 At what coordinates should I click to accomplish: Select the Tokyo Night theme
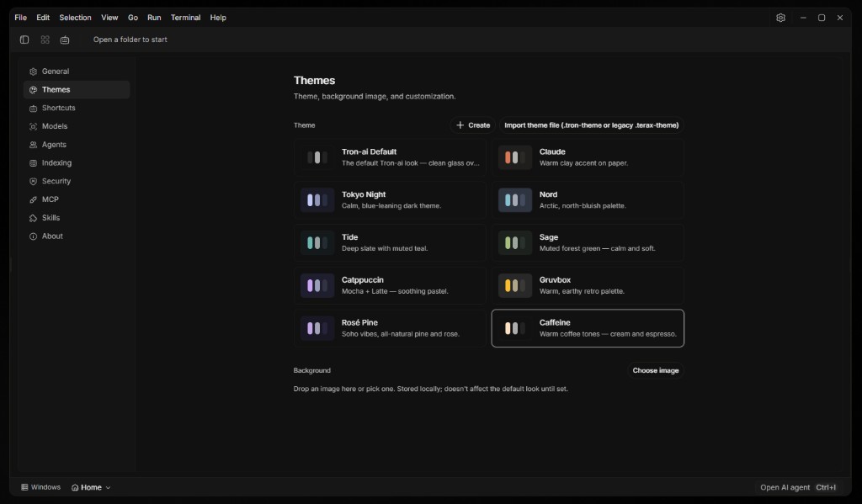pyautogui.click(x=390, y=200)
